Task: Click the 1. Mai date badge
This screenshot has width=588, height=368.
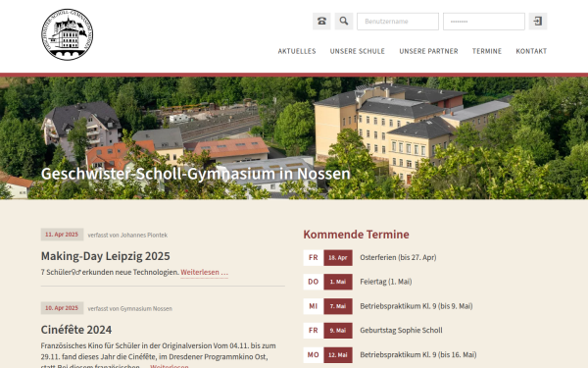Action: [x=338, y=282]
